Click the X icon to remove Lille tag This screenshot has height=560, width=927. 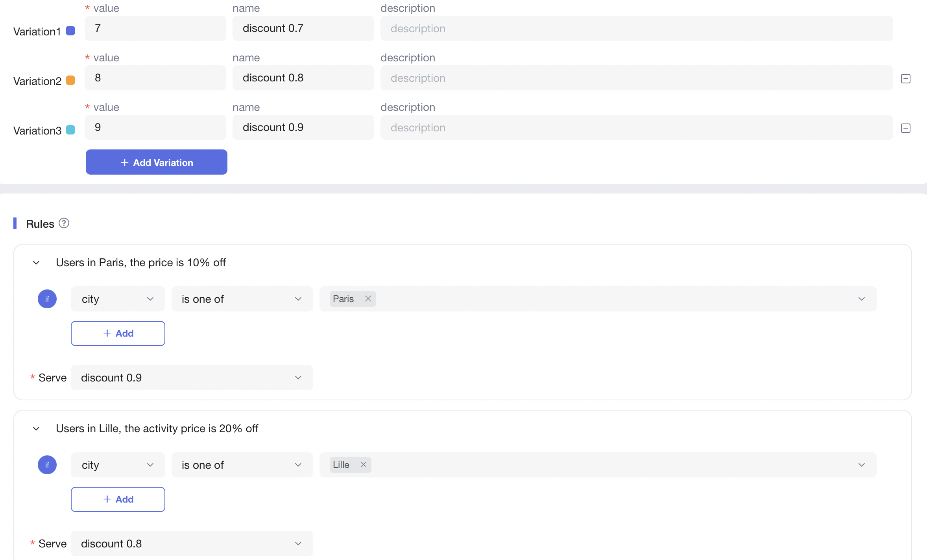coord(363,465)
